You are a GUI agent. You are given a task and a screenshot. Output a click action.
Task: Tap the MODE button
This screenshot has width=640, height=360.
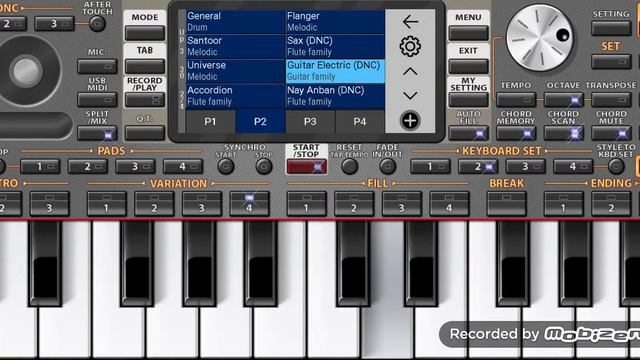pos(145,33)
